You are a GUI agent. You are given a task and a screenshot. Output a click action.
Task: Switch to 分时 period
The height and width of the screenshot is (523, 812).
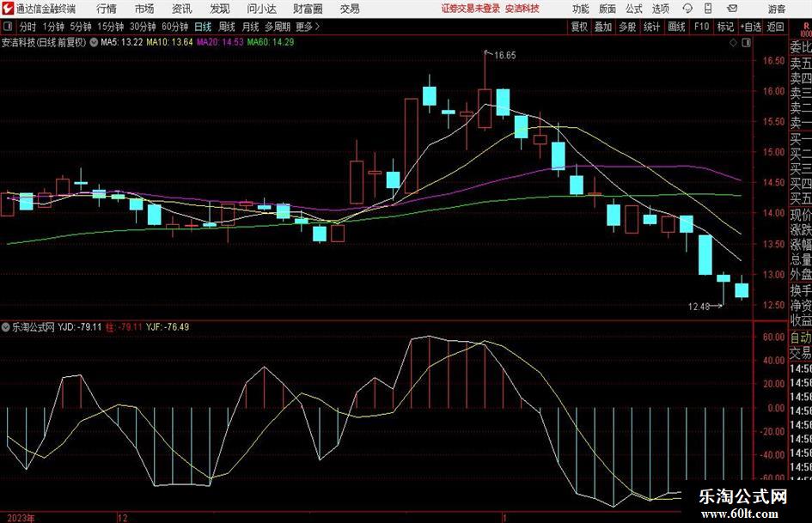coord(28,27)
